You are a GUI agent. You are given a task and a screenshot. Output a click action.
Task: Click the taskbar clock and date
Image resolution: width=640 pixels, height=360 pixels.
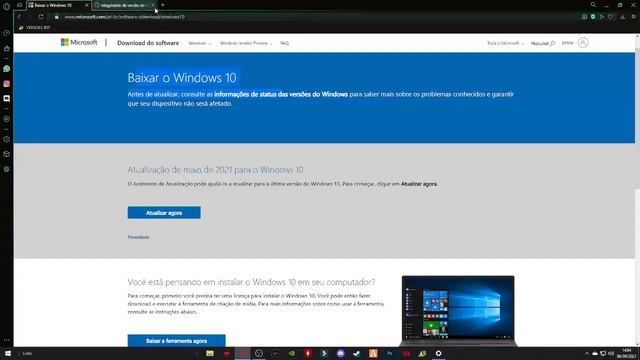[627, 353]
